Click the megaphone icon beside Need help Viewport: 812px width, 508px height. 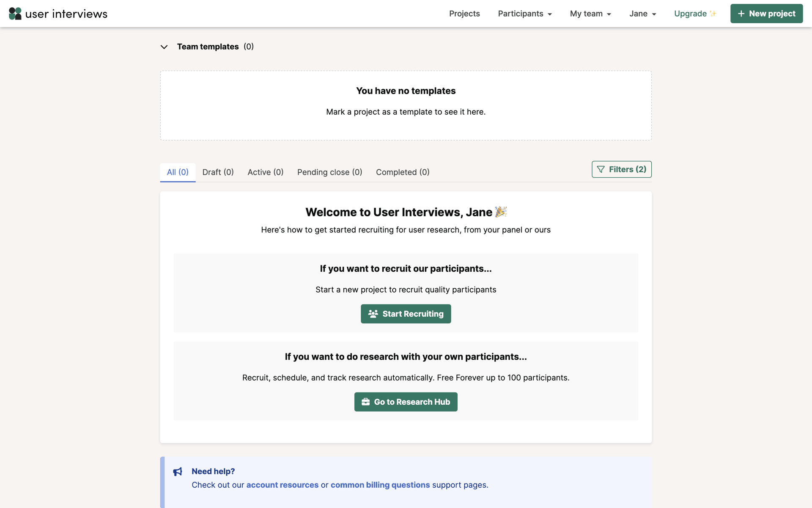178,472
